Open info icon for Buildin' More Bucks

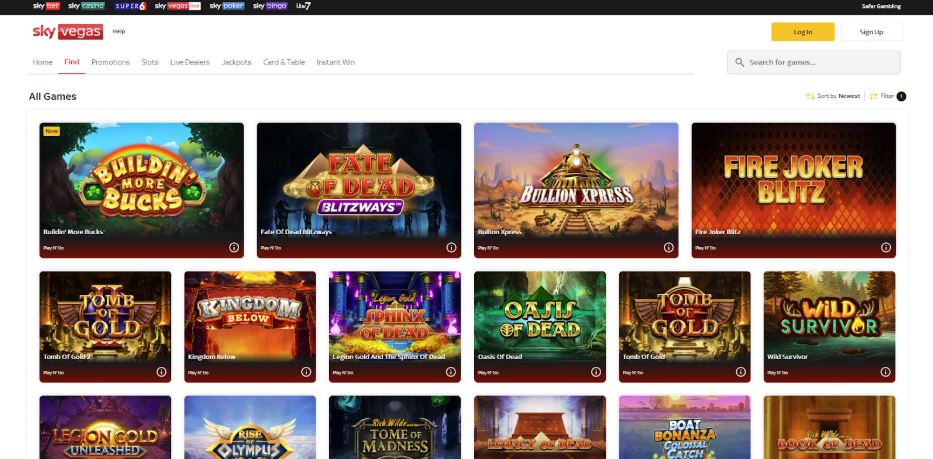[234, 247]
